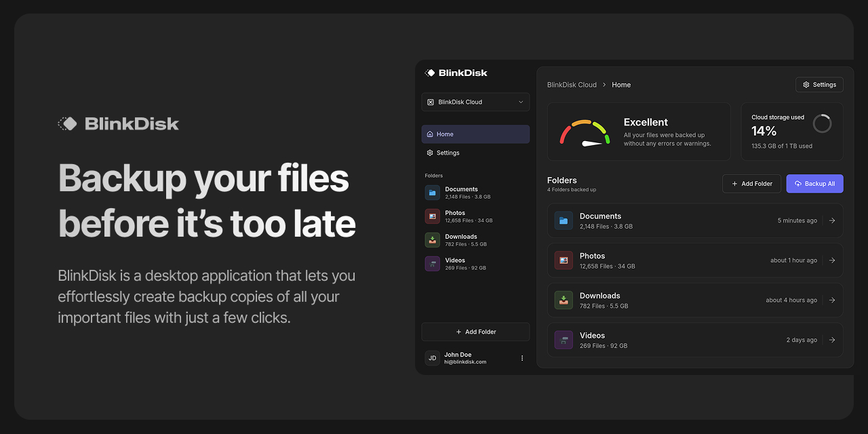Click the large BlinkDisk logo on the left
868x434 pixels.
[x=119, y=123]
